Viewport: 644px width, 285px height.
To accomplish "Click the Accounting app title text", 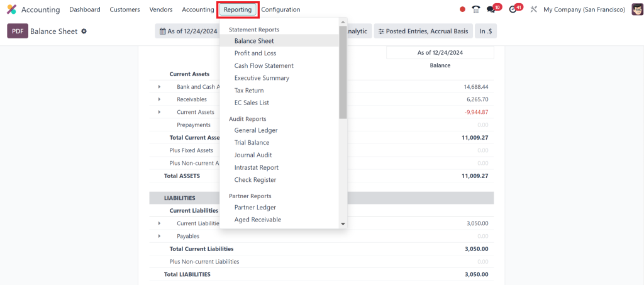I will pyautogui.click(x=40, y=9).
